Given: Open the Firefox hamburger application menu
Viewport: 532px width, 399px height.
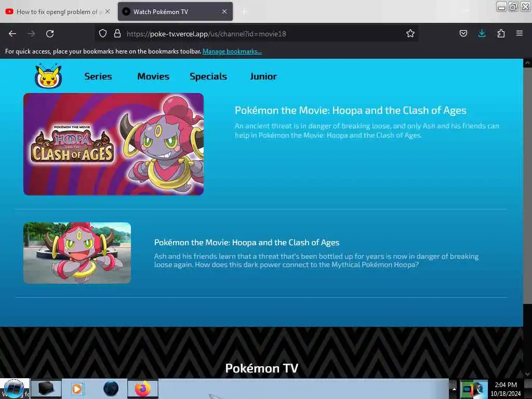Looking at the screenshot, I should coord(520,33).
